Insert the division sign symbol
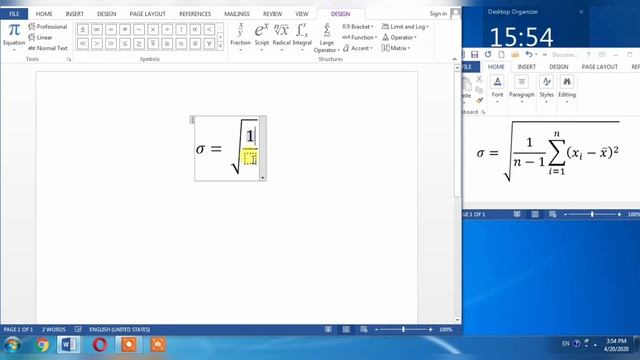The height and width of the screenshot is (360, 640). [x=167, y=29]
